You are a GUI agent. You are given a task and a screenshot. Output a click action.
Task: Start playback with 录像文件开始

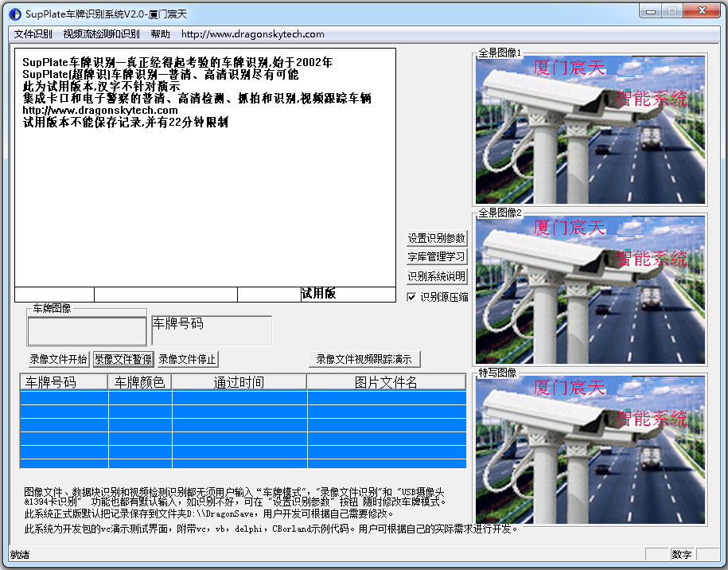(x=59, y=359)
